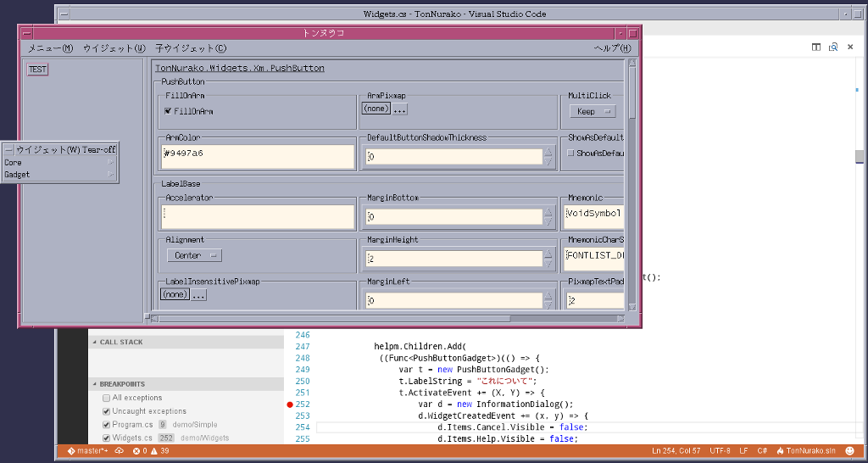The height and width of the screenshot is (463, 868).
Task: Click the ArmColor #9497a6 field
Action: (x=258, y=157)
